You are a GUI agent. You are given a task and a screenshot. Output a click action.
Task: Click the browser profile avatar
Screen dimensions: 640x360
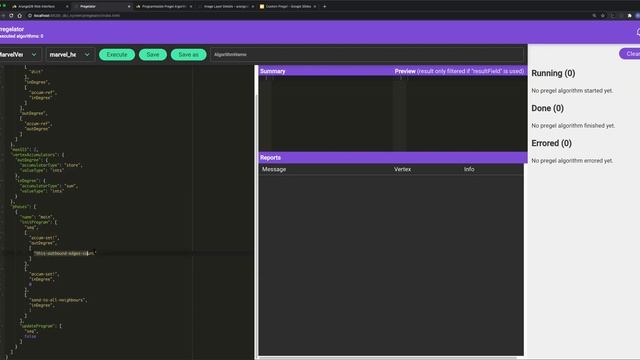638,16
